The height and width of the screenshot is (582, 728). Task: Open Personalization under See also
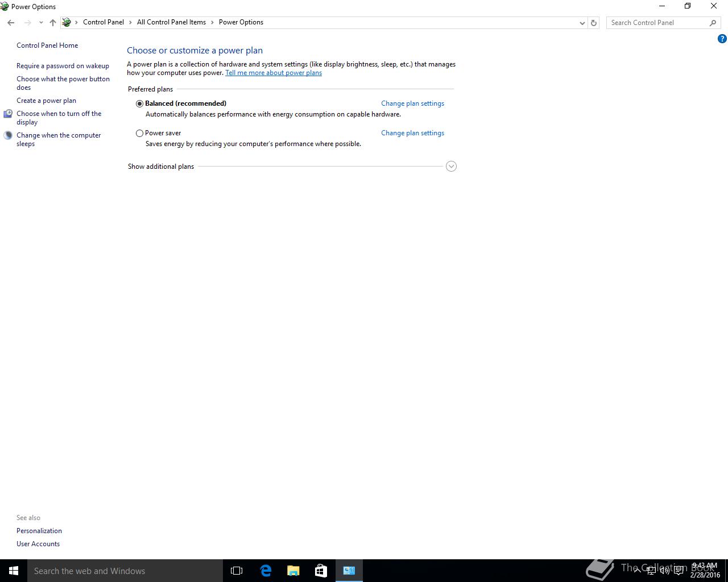(39, 531)
